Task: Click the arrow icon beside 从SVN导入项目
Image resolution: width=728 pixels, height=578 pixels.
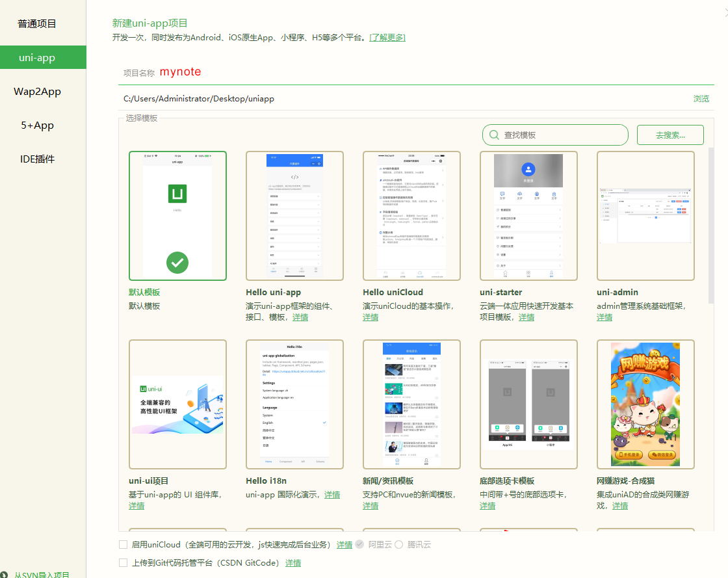Action: tap(4, 575)
